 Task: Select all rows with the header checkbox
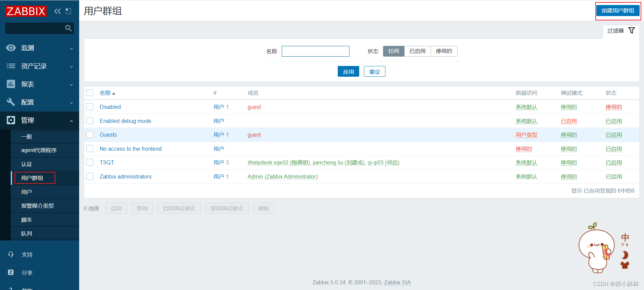tap(90, 93)
